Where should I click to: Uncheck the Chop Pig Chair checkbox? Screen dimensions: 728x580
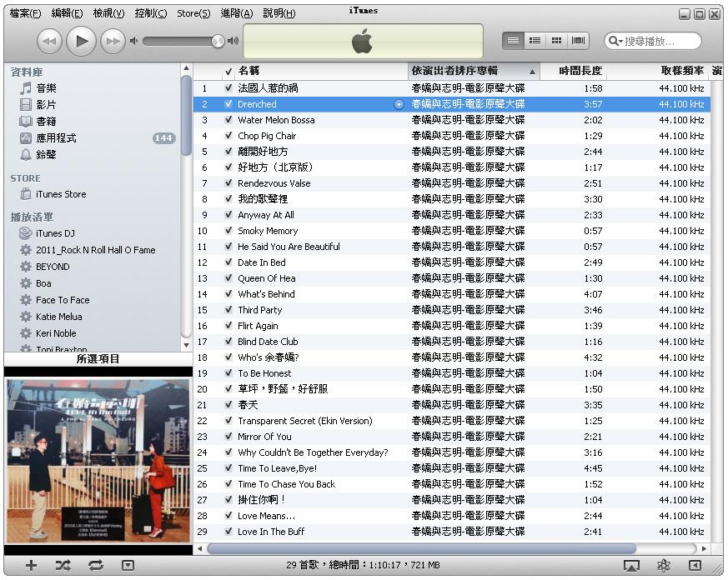tap(228, 136)
